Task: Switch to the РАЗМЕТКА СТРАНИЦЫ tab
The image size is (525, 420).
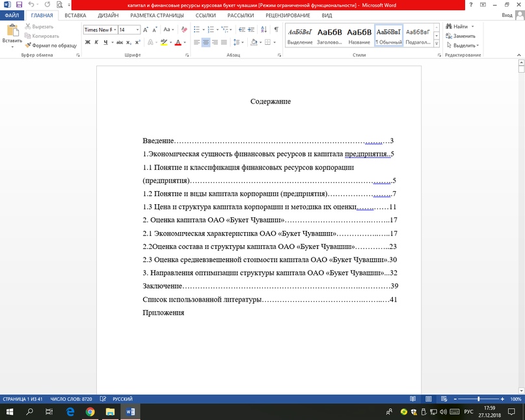Action: click(x=157, y=16)
